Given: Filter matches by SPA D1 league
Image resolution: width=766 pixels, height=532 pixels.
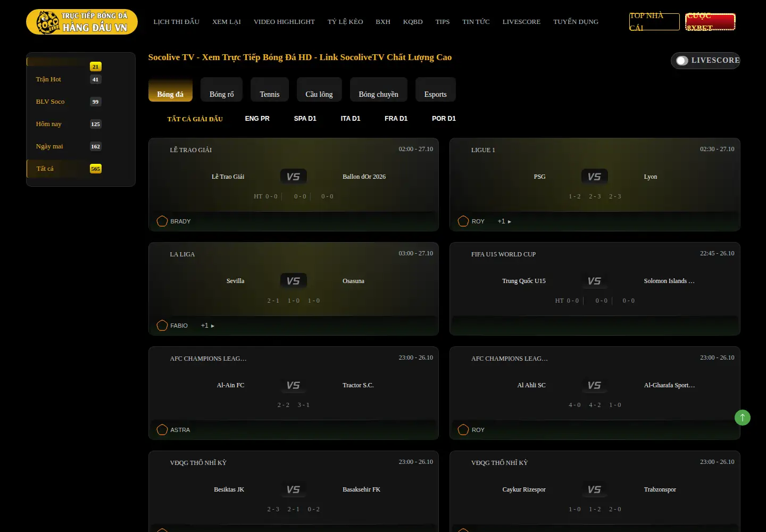Looking at the screenshot, I should pyautogui.click(x=305, y=119).
